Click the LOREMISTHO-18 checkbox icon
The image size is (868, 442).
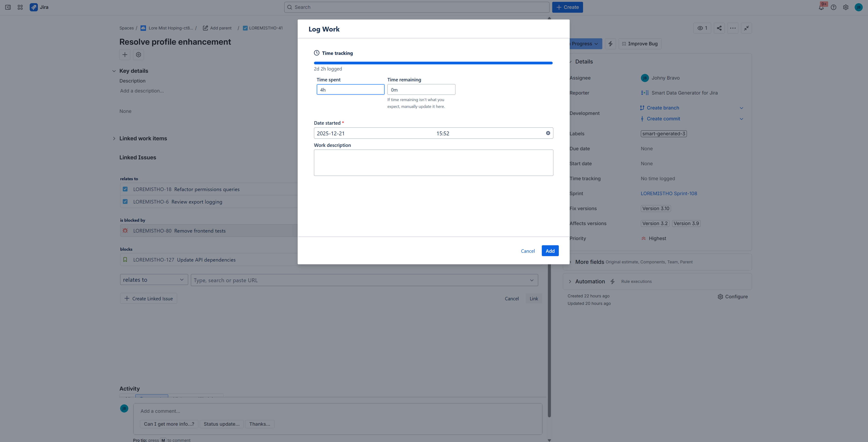125,189
